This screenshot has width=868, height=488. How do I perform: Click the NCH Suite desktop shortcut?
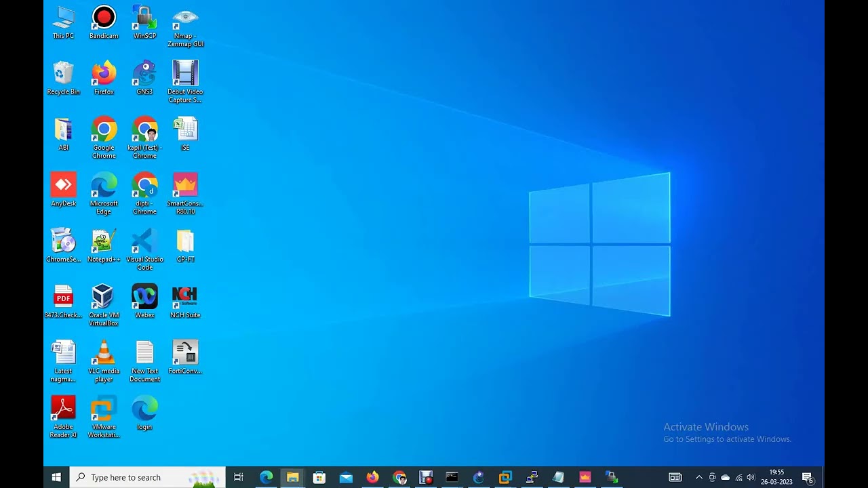coord(185,301)
